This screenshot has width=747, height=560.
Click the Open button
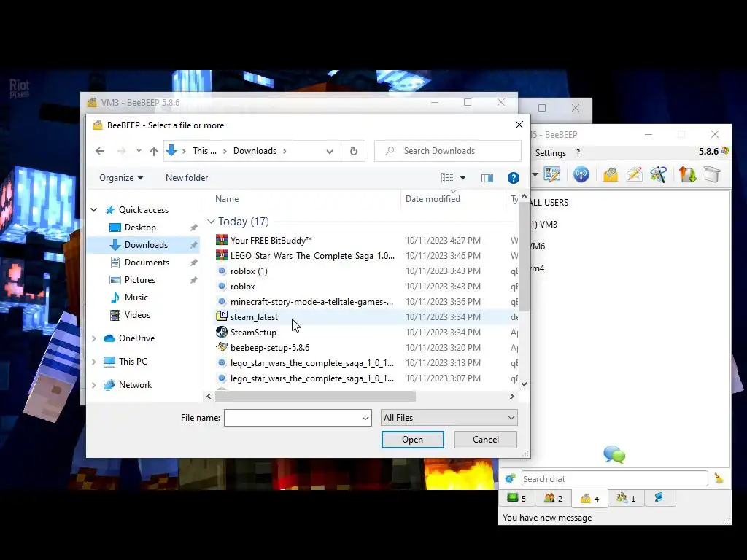pos(413,440)
